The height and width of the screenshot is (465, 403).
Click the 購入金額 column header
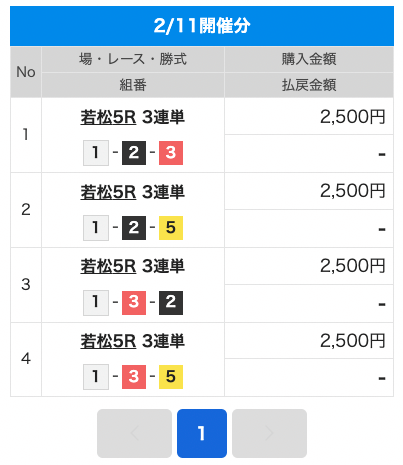pos(309,60)
